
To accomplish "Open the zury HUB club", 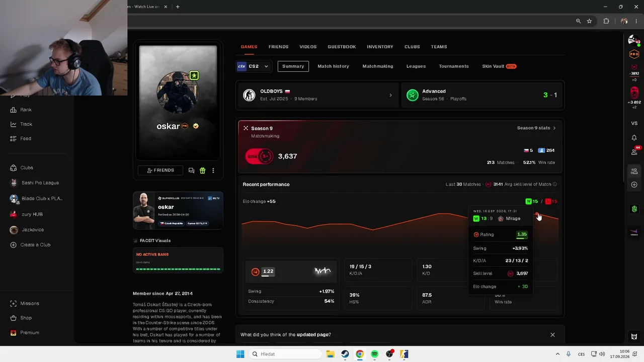I will click(x=26, y=214).
